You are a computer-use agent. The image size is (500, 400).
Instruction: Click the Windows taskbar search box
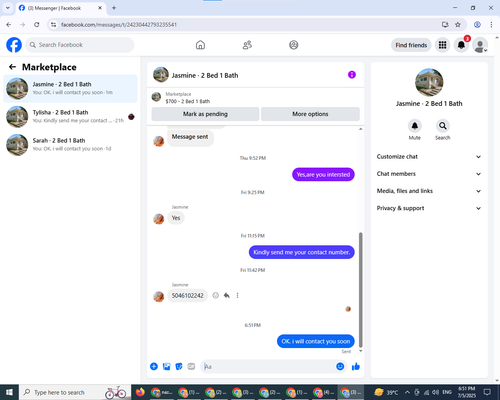75,392
